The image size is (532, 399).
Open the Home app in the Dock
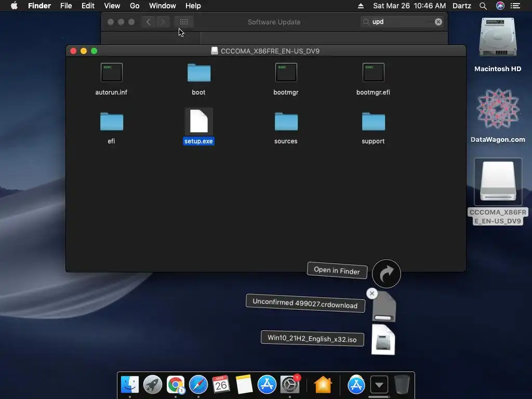pyautogui.click(x=323, y=384)
